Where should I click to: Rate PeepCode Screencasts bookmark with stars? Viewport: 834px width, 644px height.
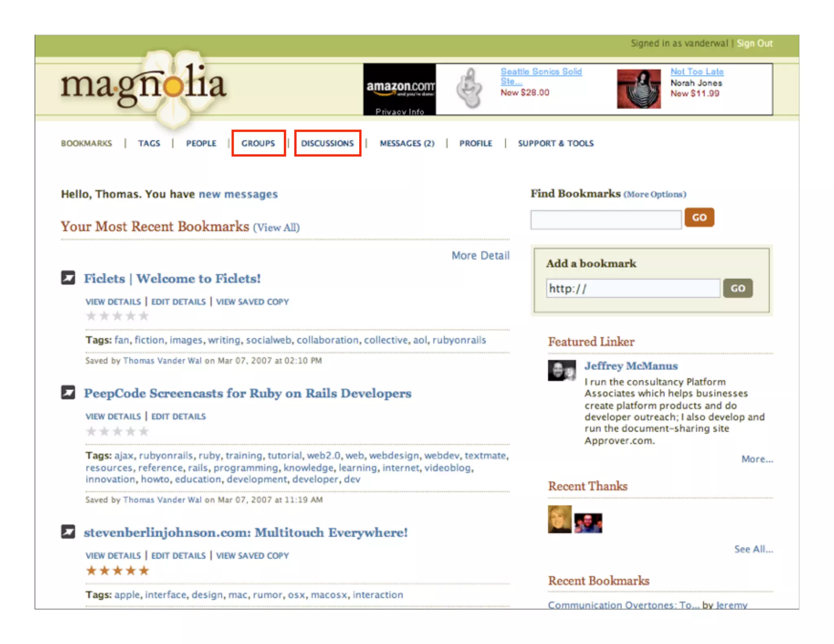117,431
